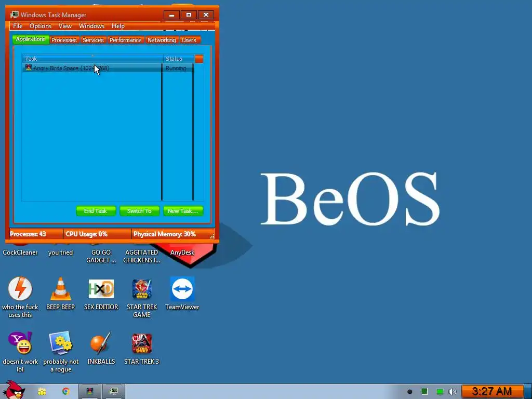This screenshot has width=532, height=399.
Task: Open the "who the fuck uses this" Winamp icon
Action: [20, 289]
